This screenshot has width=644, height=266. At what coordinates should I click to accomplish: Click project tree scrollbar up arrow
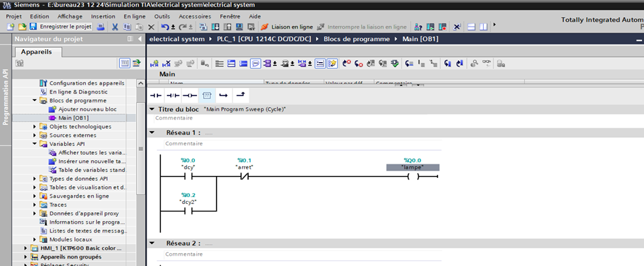point(140,83)
